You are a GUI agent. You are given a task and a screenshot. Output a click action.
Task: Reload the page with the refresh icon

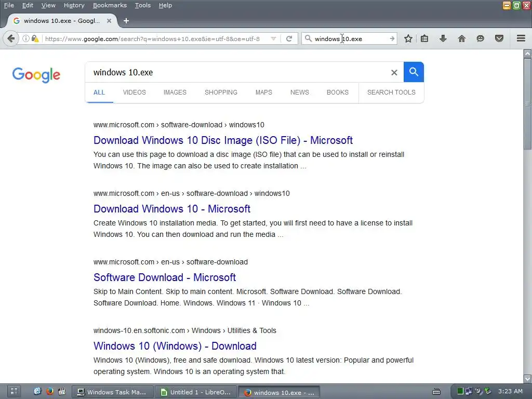coord(289,38)
